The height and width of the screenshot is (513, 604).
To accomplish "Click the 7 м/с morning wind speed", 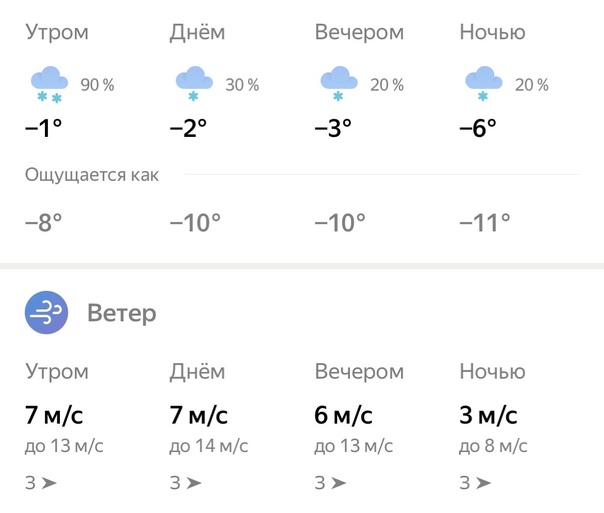I will coord(54,414).
